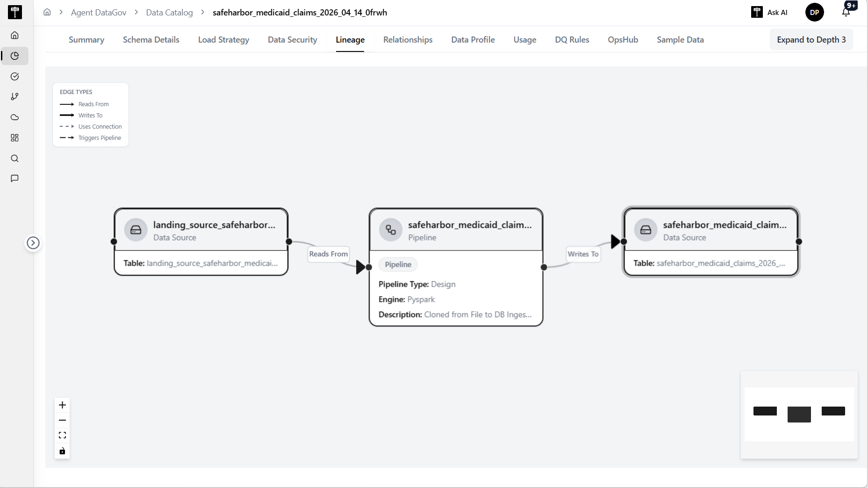Switch to the Schema Details tab
The image size is (868, 488).
(x=151, y=40)
